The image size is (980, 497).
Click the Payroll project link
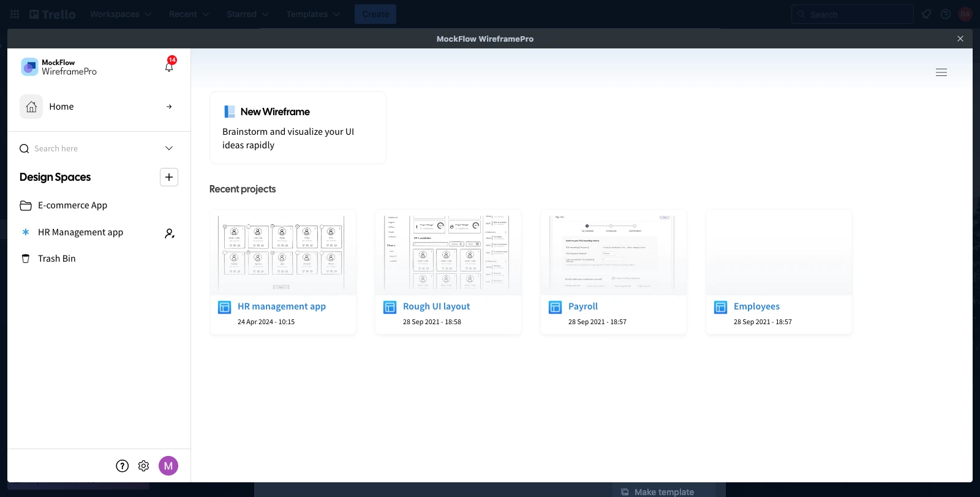click(583, 306)
